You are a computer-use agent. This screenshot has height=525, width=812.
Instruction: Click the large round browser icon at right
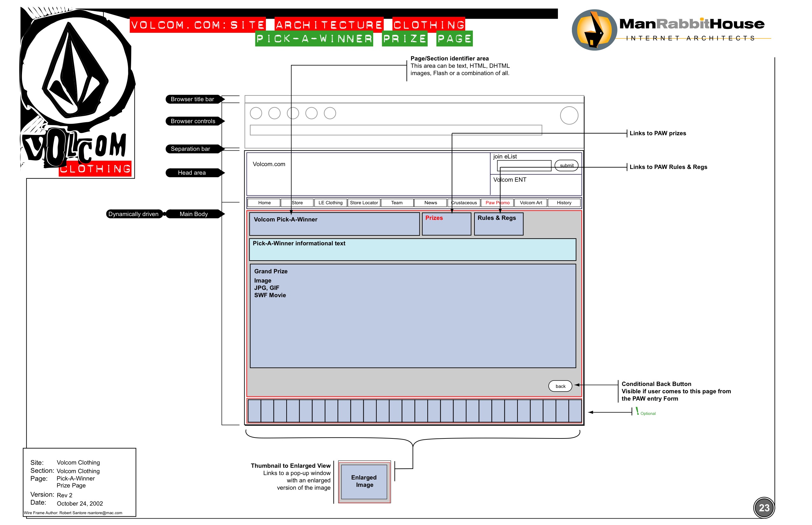coord(569,115)
